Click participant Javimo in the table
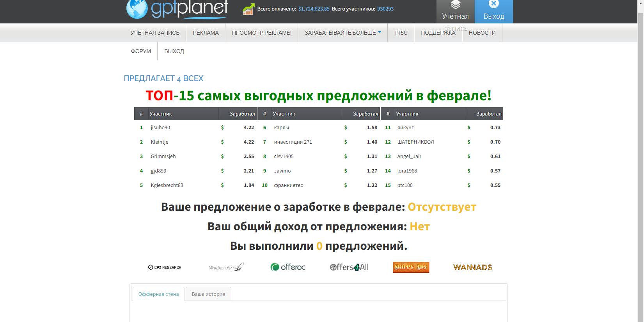This screenshot has height=322, width=644. (x=282, y=171)
